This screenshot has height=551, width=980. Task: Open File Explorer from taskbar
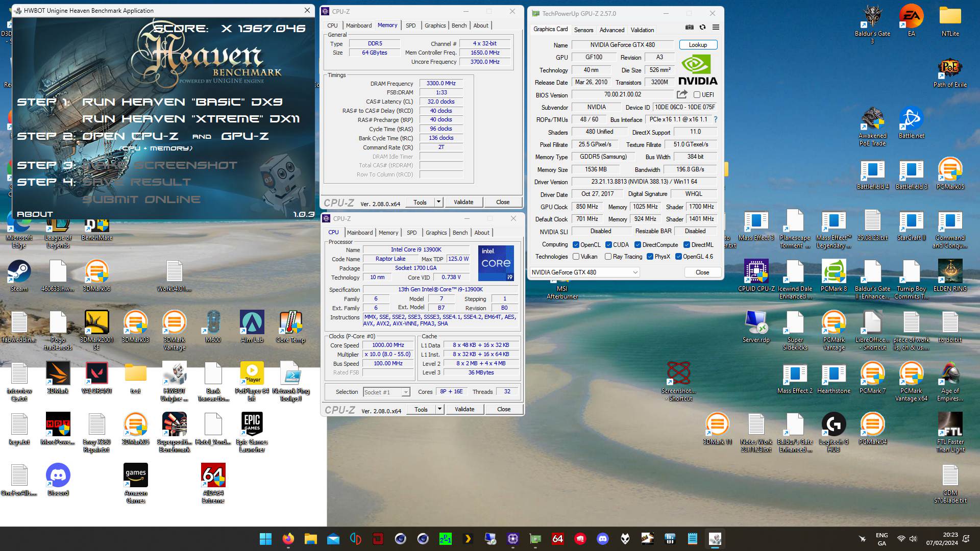point(310,539)
